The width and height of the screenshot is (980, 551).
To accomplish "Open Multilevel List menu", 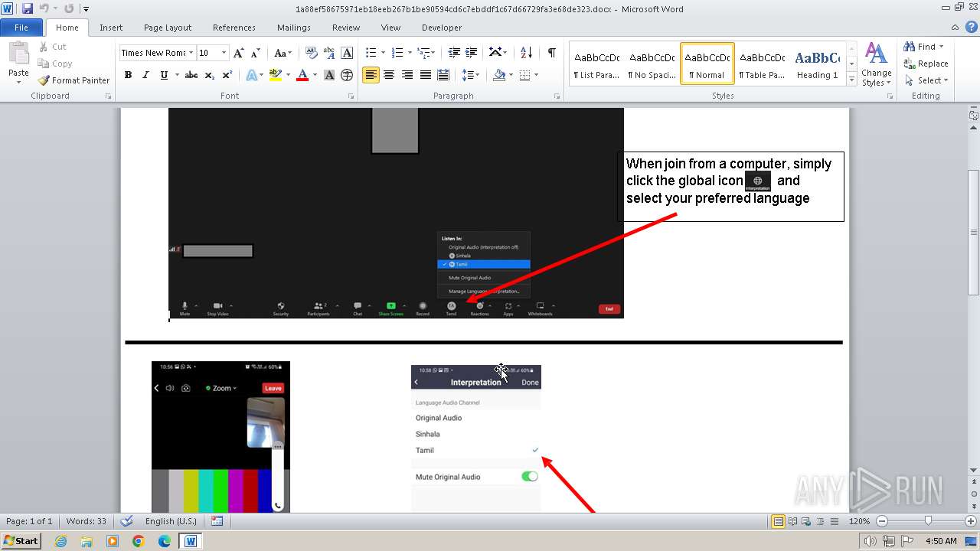I will pos(426,53).
